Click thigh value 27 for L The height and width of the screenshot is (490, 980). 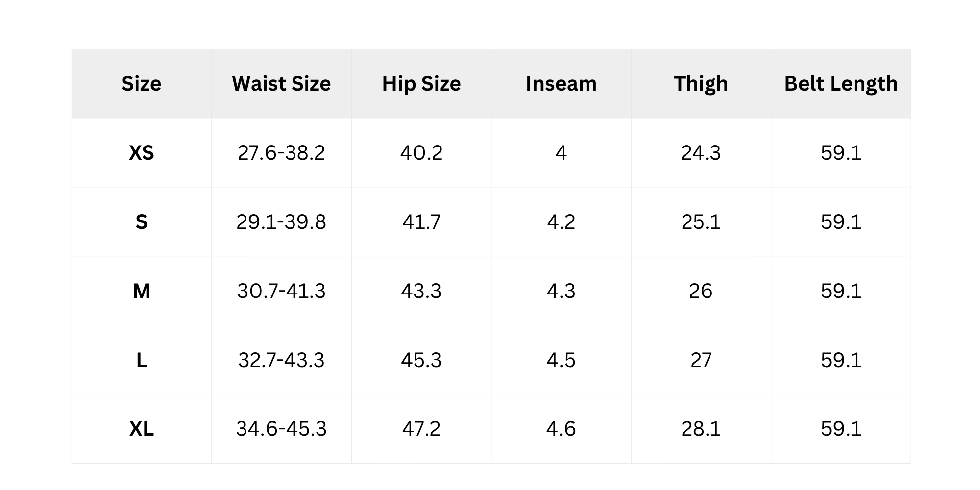pos(701,360)
